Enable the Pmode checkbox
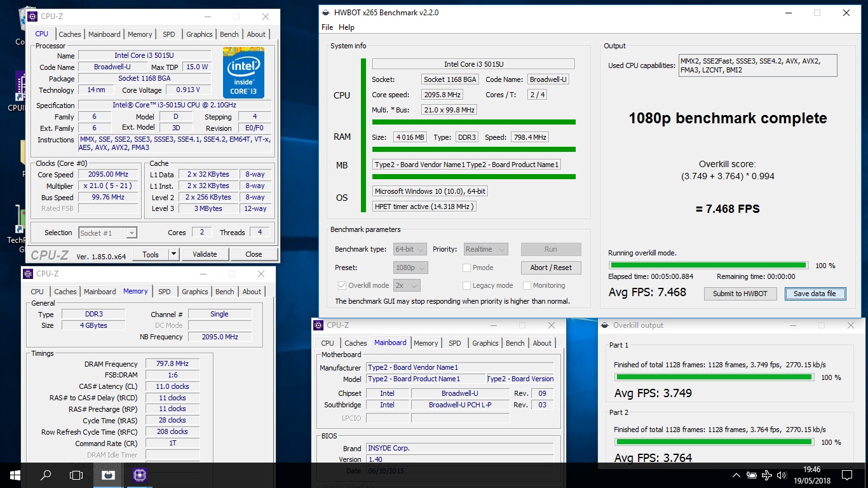 pyautogui.click(x=466, y=268)
